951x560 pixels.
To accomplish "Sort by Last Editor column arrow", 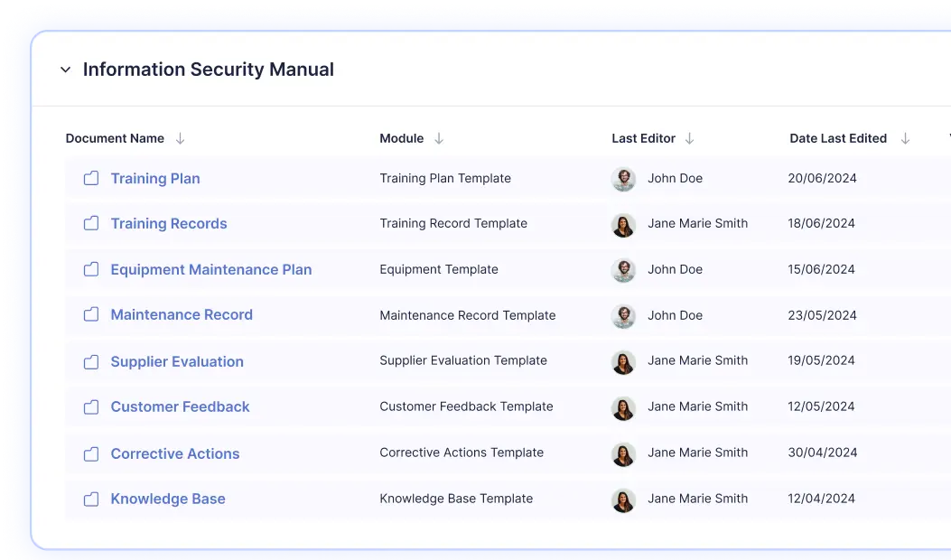I will (690, 139).
